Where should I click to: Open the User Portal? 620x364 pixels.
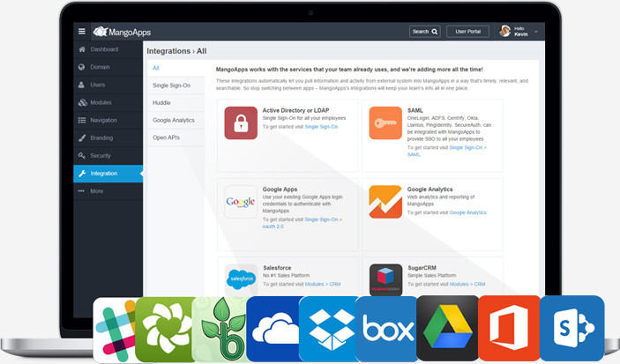coord(467,32)
